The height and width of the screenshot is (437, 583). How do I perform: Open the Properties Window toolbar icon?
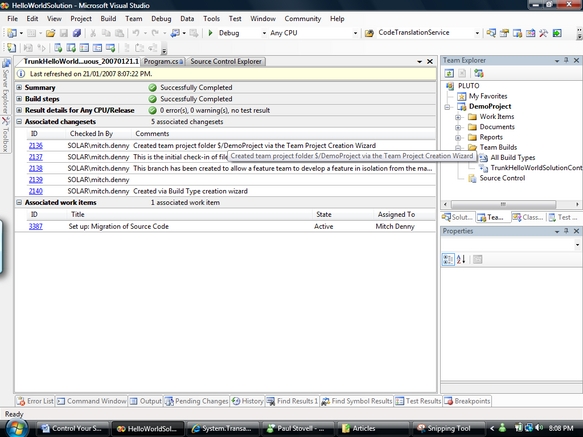504,33
